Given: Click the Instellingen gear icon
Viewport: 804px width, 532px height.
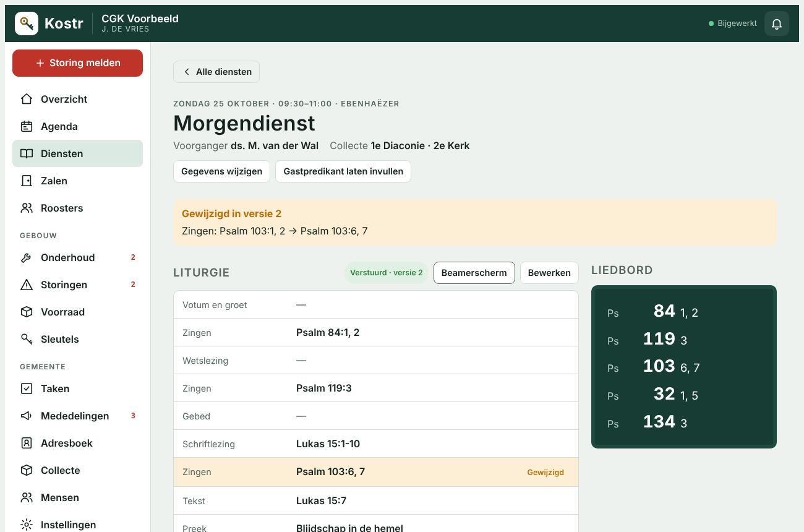Looking at the screenshot, I should point(27,525).
